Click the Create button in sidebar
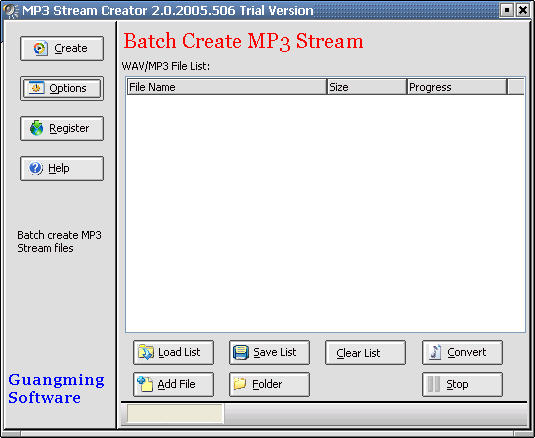The width and height of the screenshot is (535, 438). click(x=62, y=48)
